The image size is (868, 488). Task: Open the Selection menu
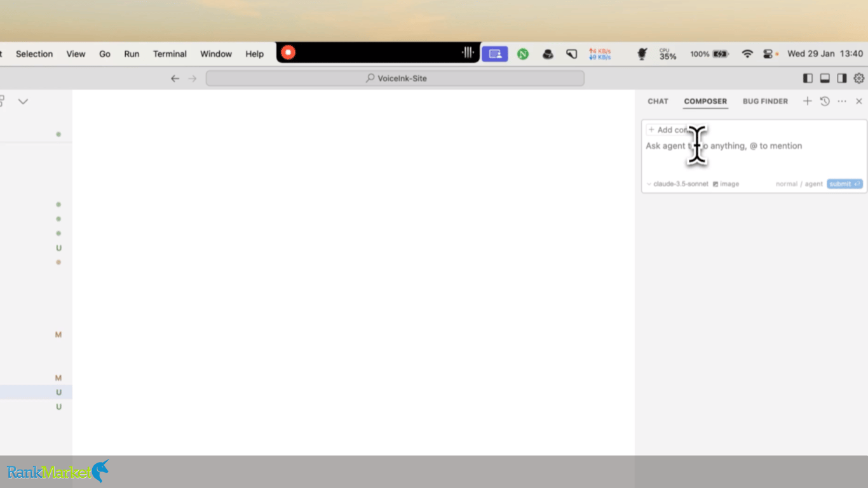[34, 54]
